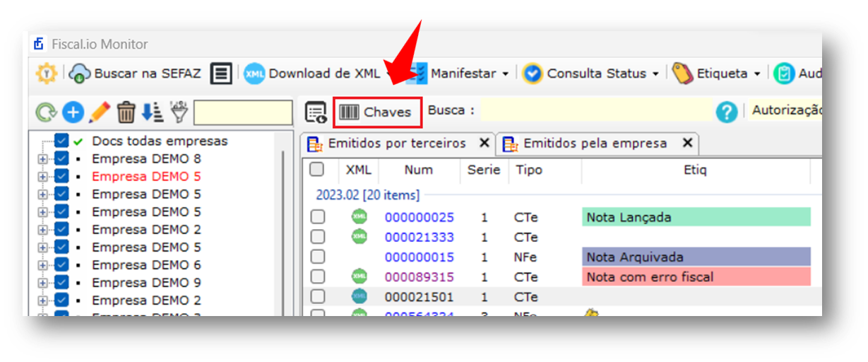Sort companies with the down-arrow sort icon
Screen dimensions: 868x362
[152, 112]
